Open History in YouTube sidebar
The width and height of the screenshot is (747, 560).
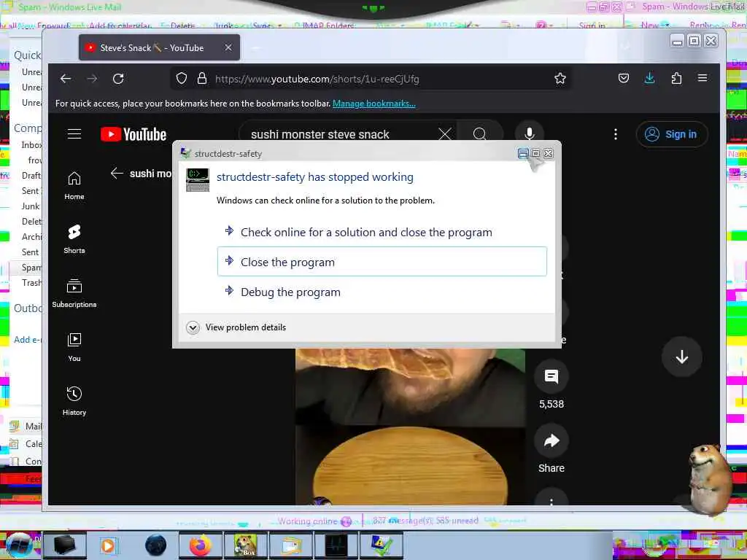point(74,401)
